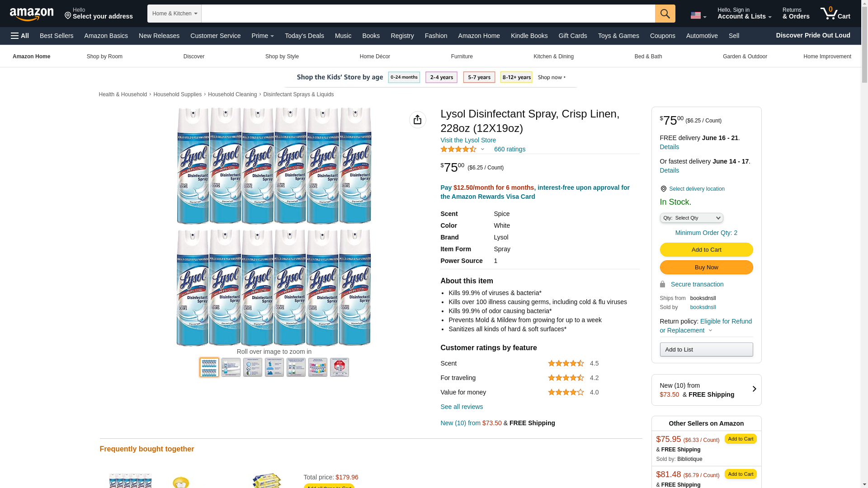Click the Buy Now button
The height and width of the screenshot is (488, 868).
(x=706, y=267)
